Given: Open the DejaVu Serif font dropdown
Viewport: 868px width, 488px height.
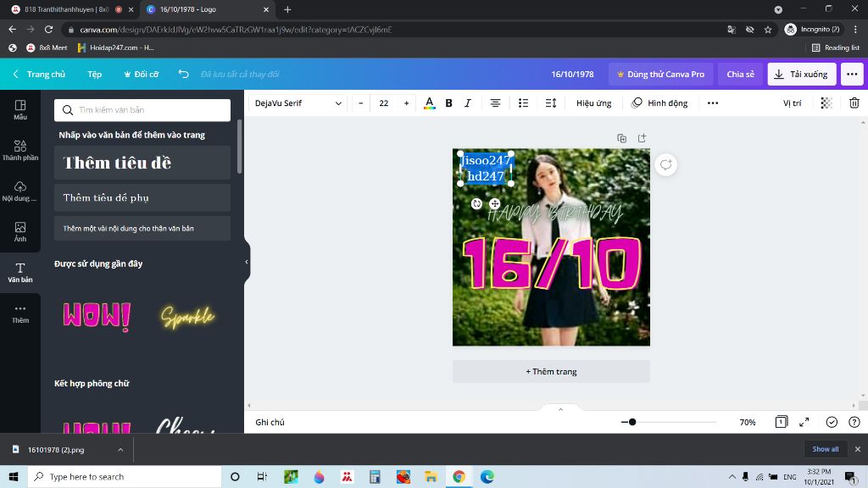Looking at the screenshot, I should point(297,103).
